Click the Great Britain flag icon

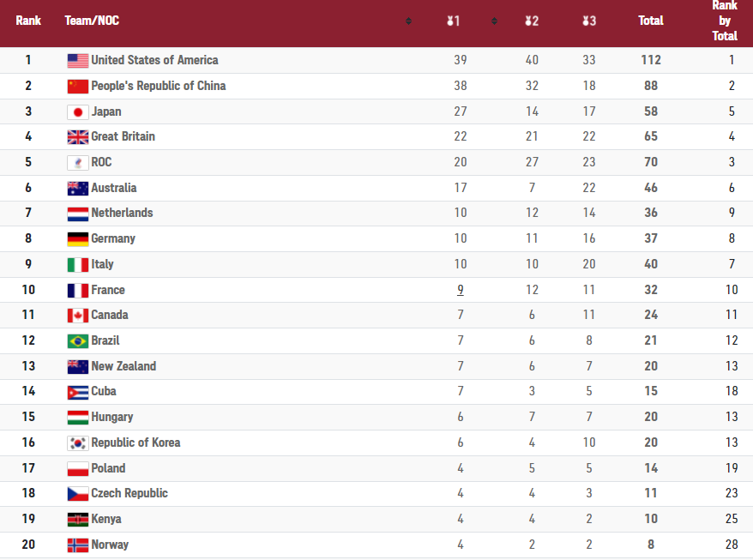coord(78,137)
